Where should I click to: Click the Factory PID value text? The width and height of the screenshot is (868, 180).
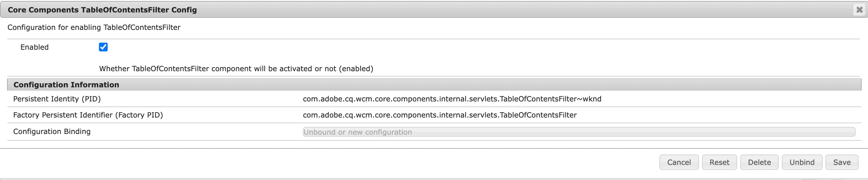(439, 115)
